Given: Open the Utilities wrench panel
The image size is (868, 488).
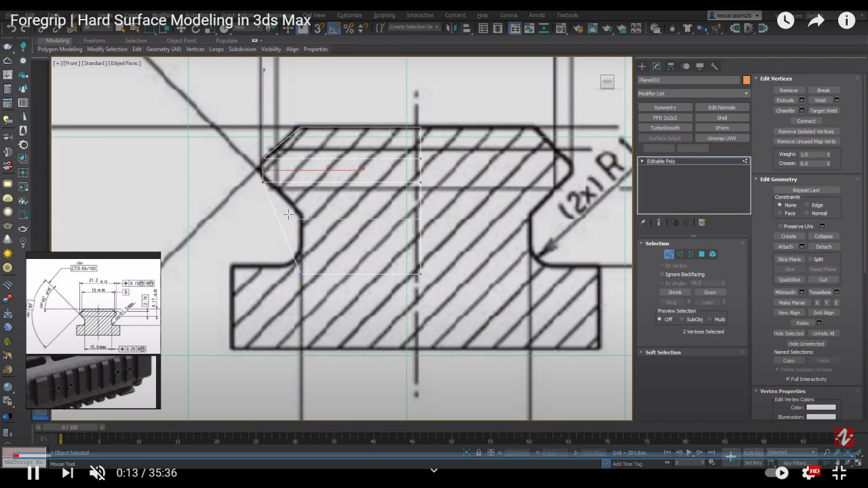Looking at the screenshot, I should 714,66.
